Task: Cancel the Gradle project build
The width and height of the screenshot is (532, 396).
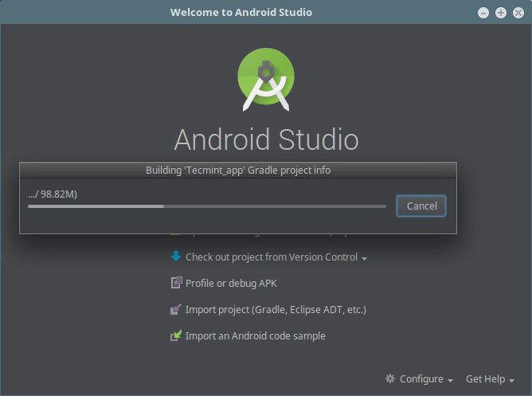Action: (x=421, y=206)
